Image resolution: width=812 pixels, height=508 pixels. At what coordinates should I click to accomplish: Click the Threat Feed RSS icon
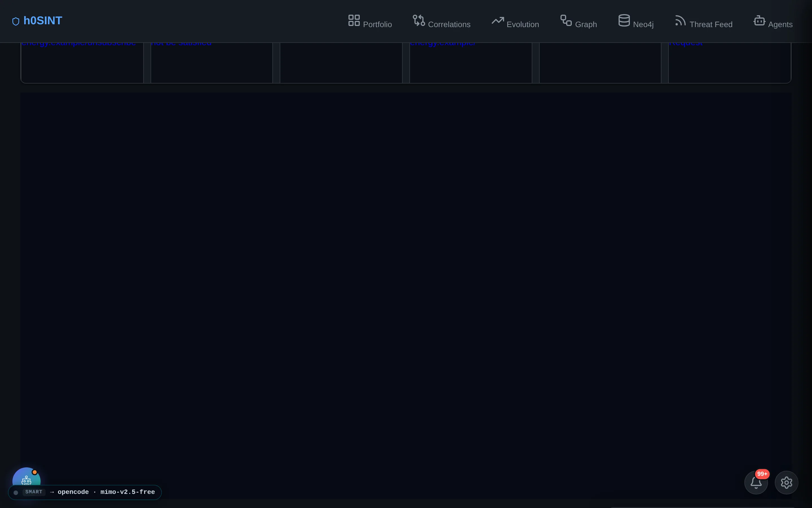click(680, 20)
